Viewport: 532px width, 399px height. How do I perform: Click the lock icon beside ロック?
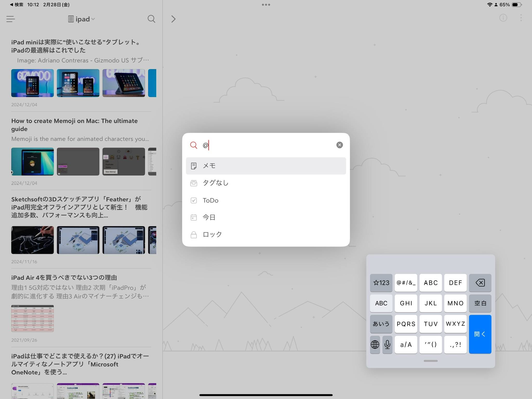click(x=194, y=235)
